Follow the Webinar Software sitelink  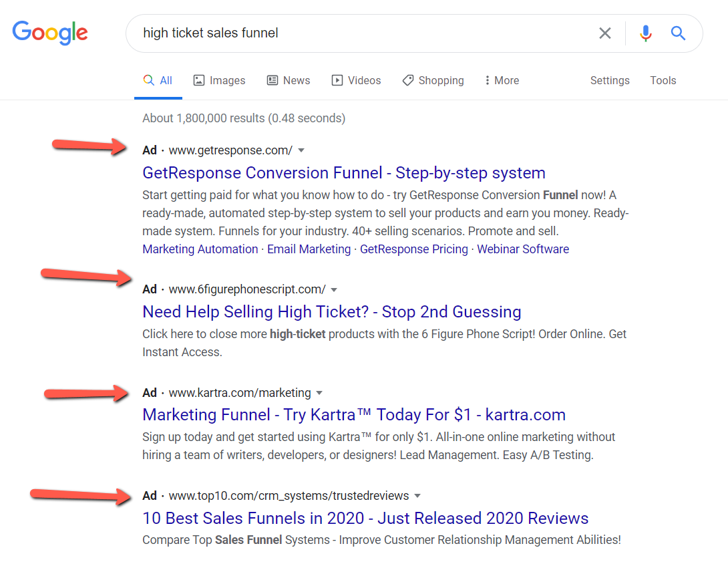point(523,249)
